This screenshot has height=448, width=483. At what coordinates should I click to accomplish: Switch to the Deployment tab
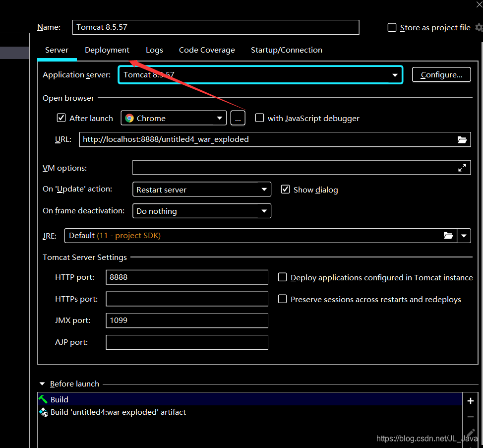tap(107, 50)
